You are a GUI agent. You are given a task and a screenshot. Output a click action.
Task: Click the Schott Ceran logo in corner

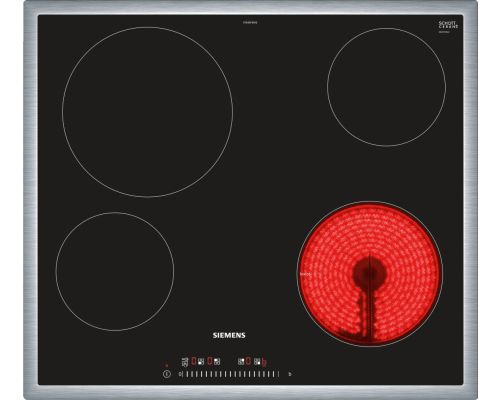pos(448,25)
